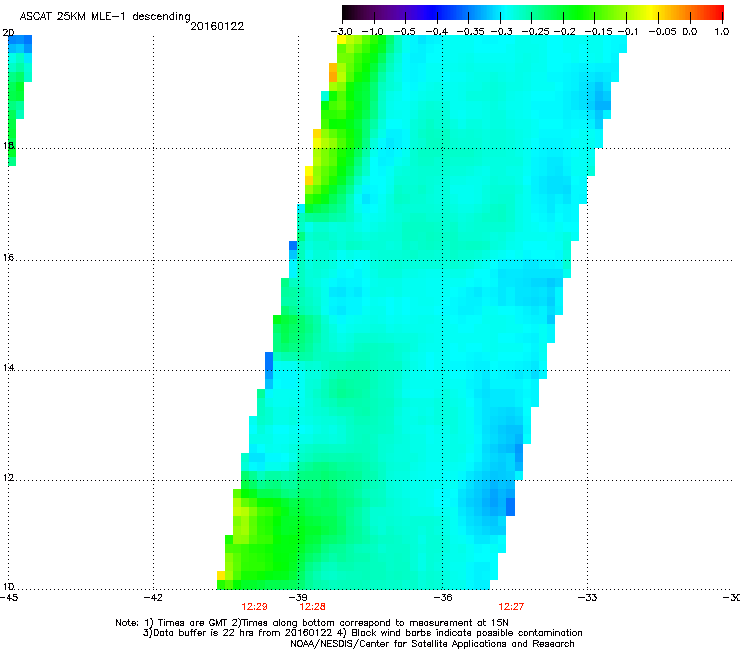Click the longitude axis label -36
The width and height of the screenshot is (740, 650).
point(442,598)
